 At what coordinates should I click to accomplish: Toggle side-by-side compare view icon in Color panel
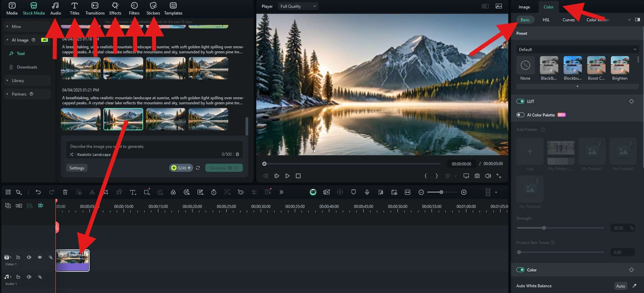tap(638, 20)
